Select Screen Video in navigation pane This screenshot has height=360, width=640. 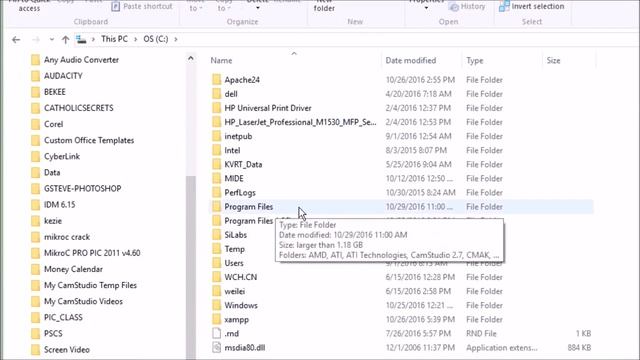67,350
